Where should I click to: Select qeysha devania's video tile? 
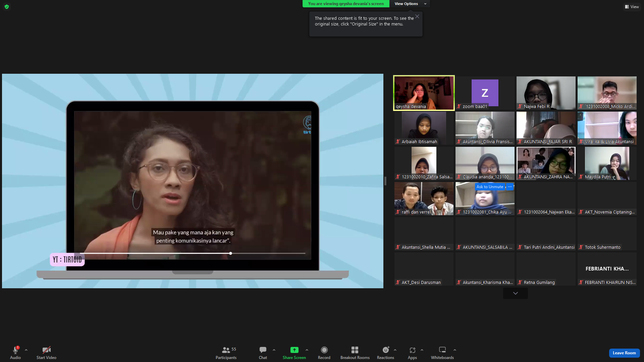tap(424, 93)
